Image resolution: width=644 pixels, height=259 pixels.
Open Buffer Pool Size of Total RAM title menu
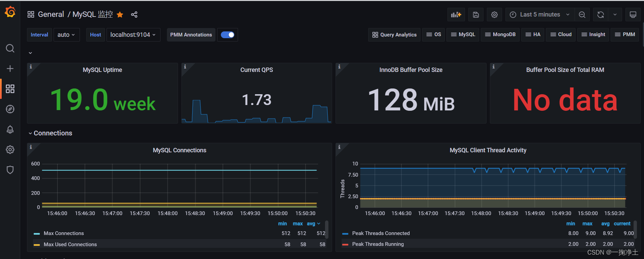[x=565, y=70]
